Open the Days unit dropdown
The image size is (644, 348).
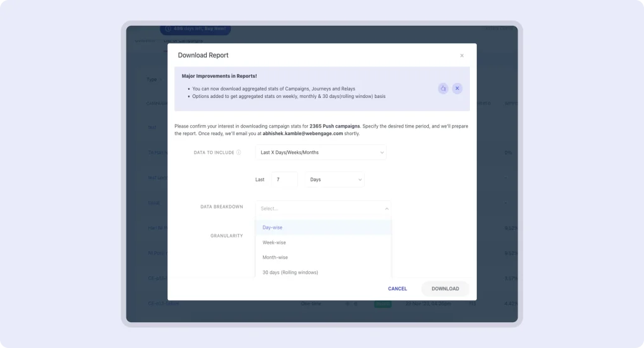point(336,180)
